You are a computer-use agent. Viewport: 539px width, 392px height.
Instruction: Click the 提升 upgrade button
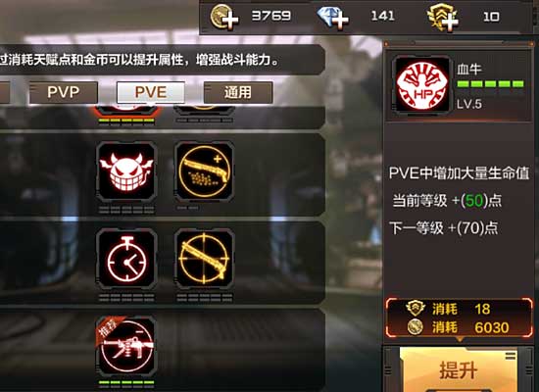(459, 369)
